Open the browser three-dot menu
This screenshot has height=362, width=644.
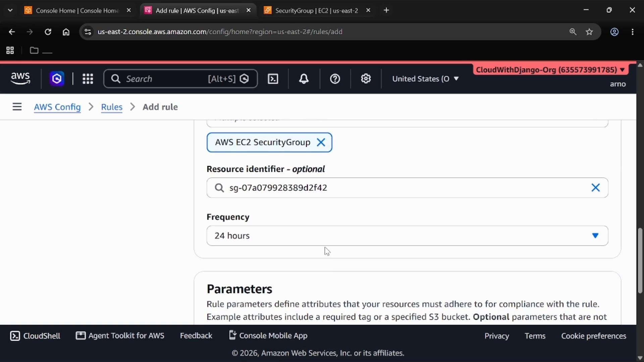click(633, 32)
